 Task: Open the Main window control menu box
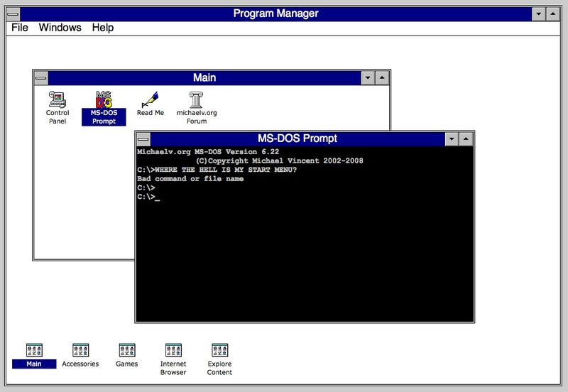(41, 78)
